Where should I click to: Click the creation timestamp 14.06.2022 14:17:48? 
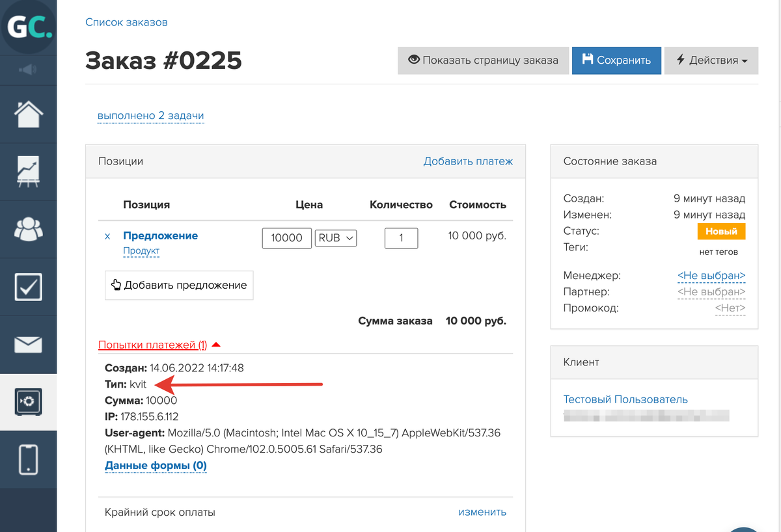pos(197,367)
